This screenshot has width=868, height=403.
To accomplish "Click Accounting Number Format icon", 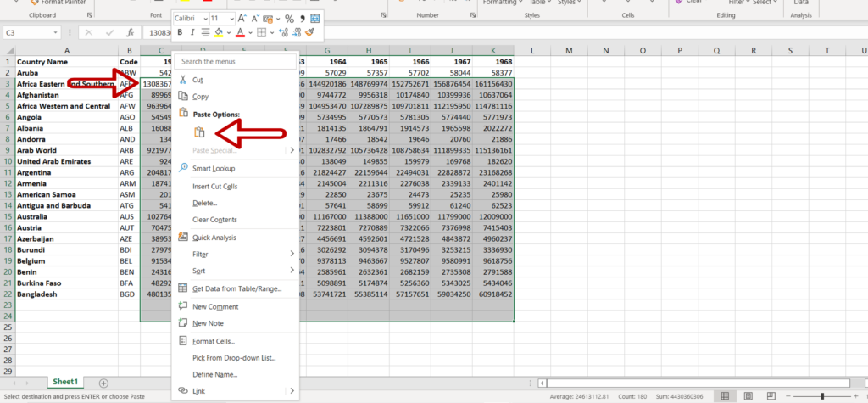I will 268,19.
